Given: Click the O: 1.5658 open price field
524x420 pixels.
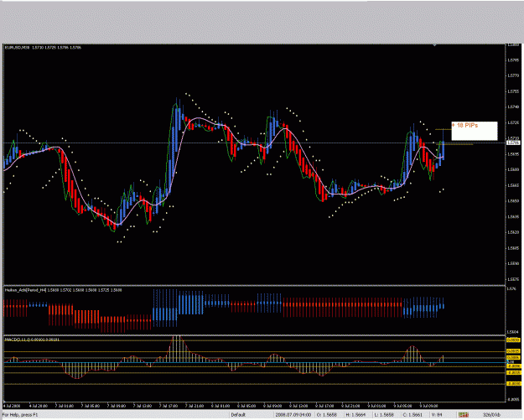Looking at the screenshot, I should click(x=327, y=415).
